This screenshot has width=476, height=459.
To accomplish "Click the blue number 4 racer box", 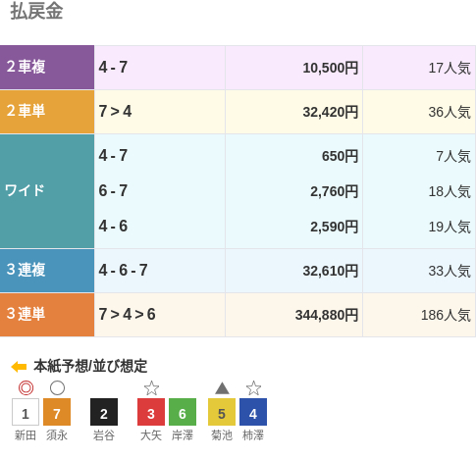I will coord(253,412).
